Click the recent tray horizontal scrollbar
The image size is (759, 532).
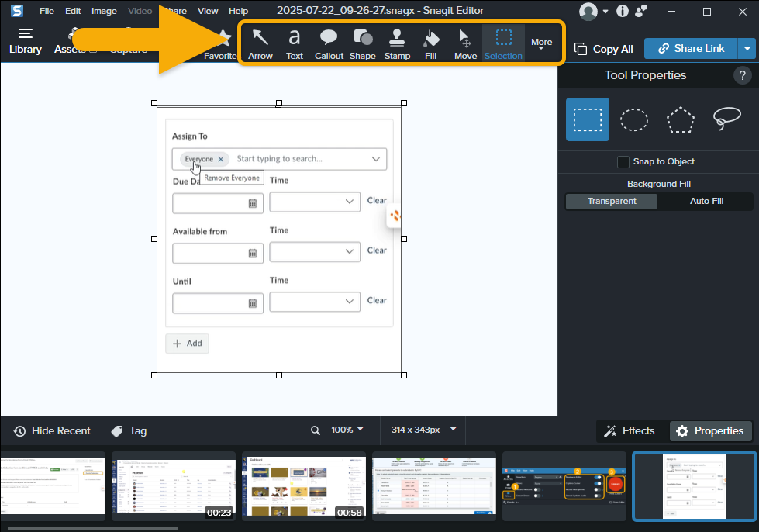click(93, 529)
